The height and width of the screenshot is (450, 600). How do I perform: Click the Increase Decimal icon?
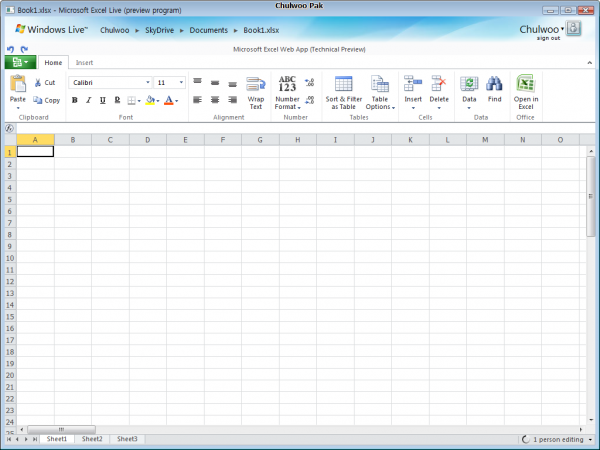point(310,82)
